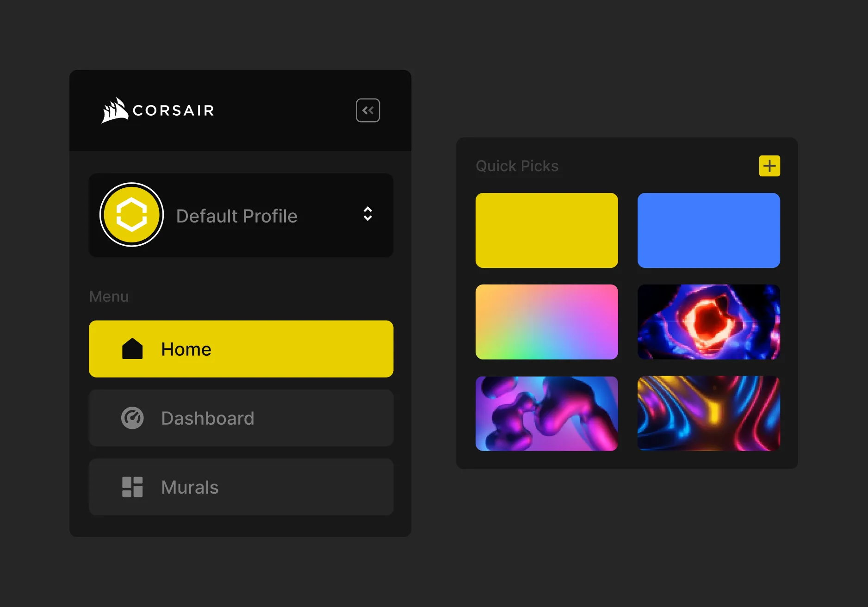
Task: Add a new Quick Pick with plus
Action: (769, 166)
